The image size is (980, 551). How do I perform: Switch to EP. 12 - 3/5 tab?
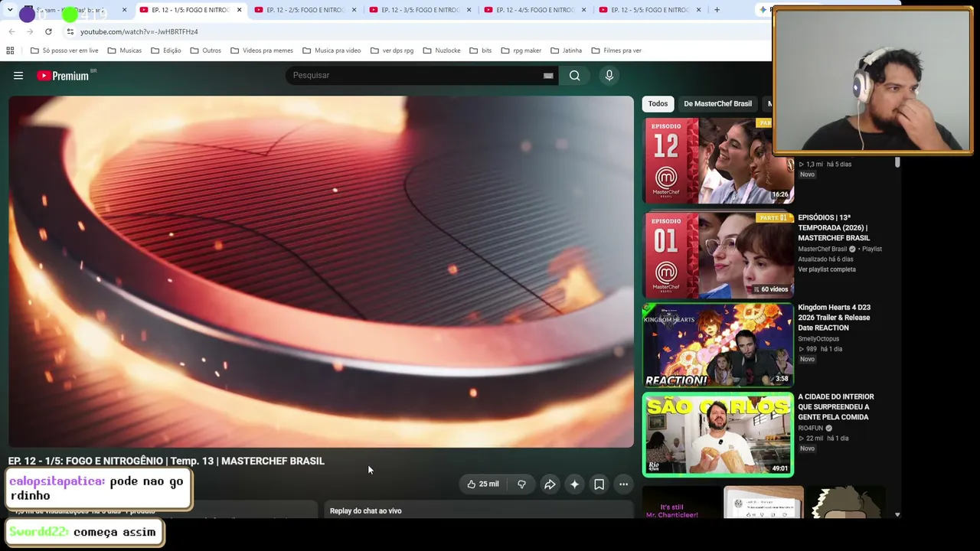[x=420, y=10]
